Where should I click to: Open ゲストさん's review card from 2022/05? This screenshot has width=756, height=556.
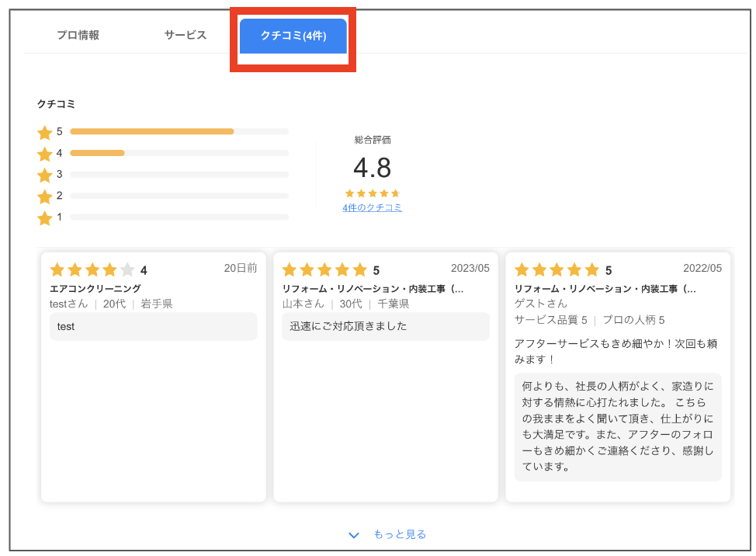tap(618, 377)
